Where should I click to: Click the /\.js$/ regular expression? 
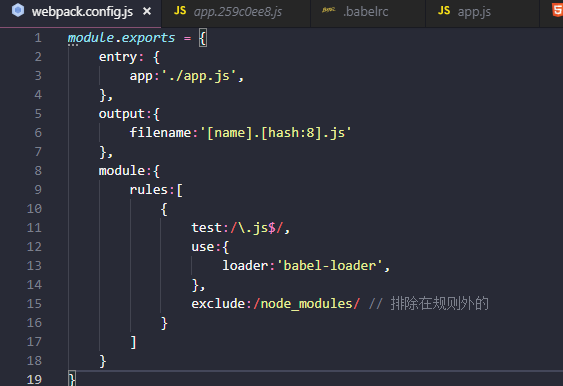click(257, 228)
